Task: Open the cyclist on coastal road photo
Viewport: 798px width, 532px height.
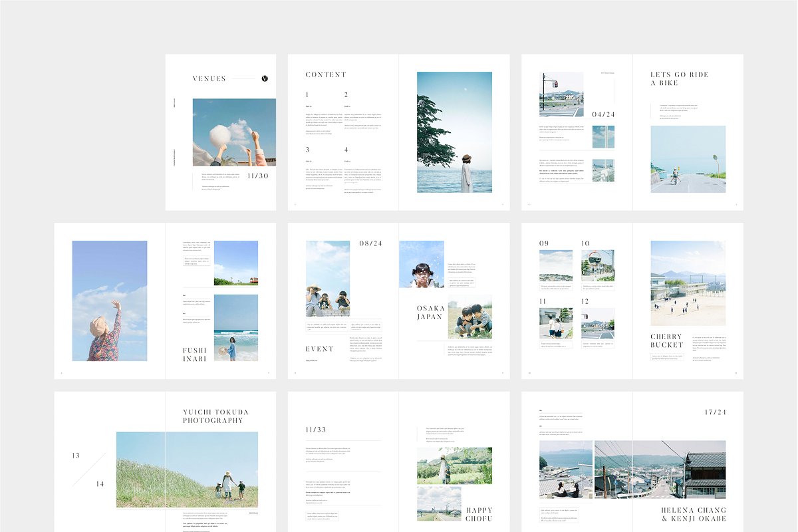Action: pos(688,159)
